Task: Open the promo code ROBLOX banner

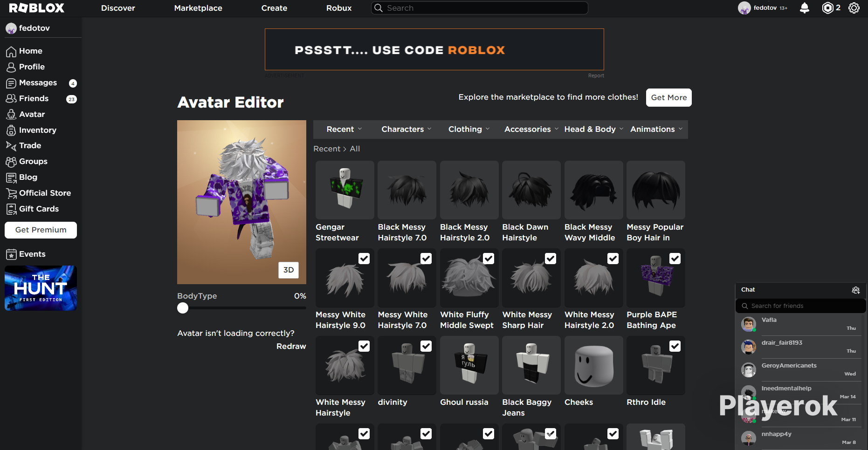Action: [434, 50]
